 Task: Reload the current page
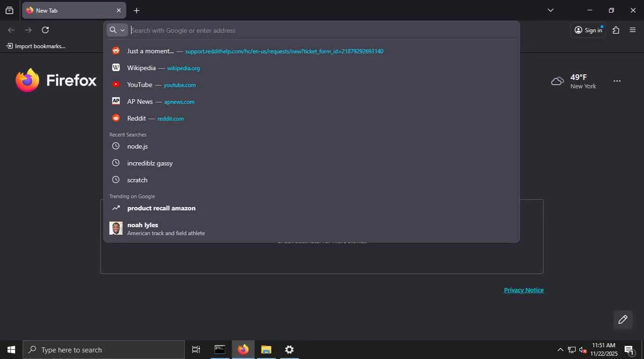tap(45, 30)
